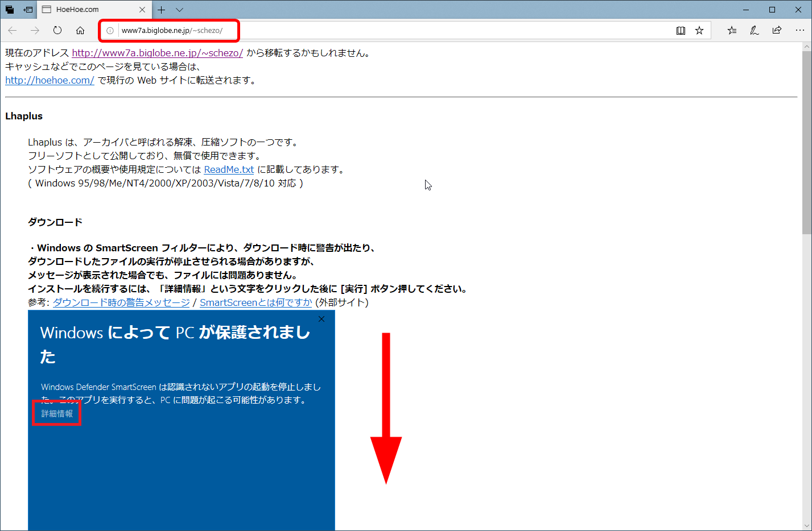812x531 pixels.
Task: Open the Hub favorites list icon
Action: tap(732, 31)
